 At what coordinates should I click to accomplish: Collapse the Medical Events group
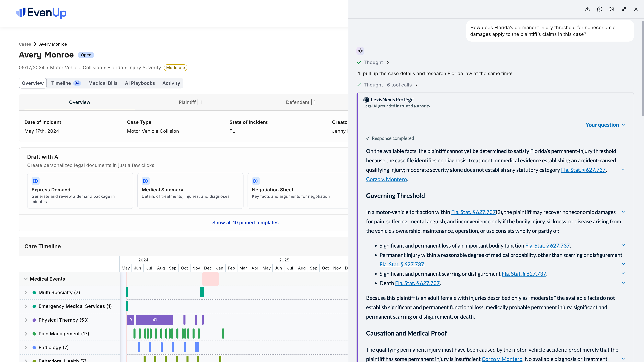click(x=26, y=279)
